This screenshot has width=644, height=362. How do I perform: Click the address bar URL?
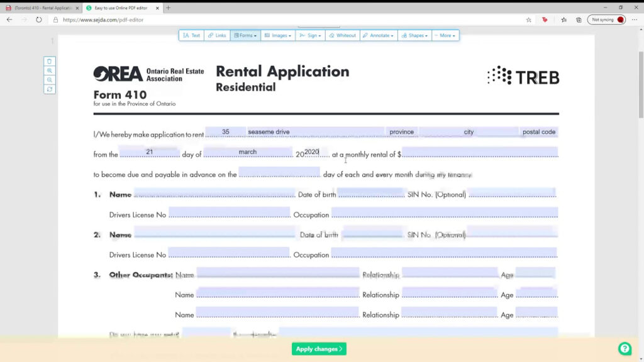(103, 19)
